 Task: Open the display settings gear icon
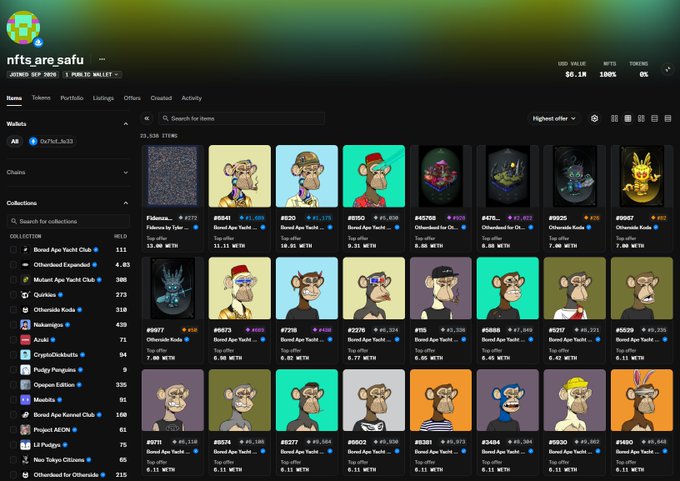[595, 118]
